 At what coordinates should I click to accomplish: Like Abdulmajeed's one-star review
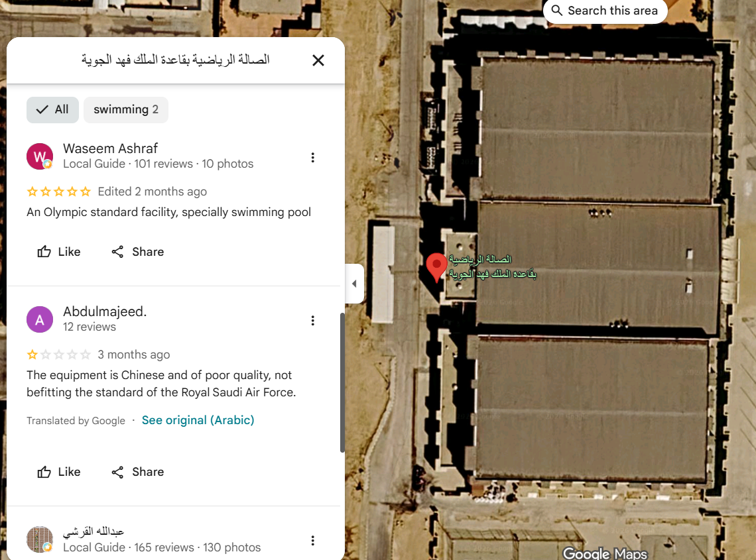pyautogui.click(x=59, y=472)
